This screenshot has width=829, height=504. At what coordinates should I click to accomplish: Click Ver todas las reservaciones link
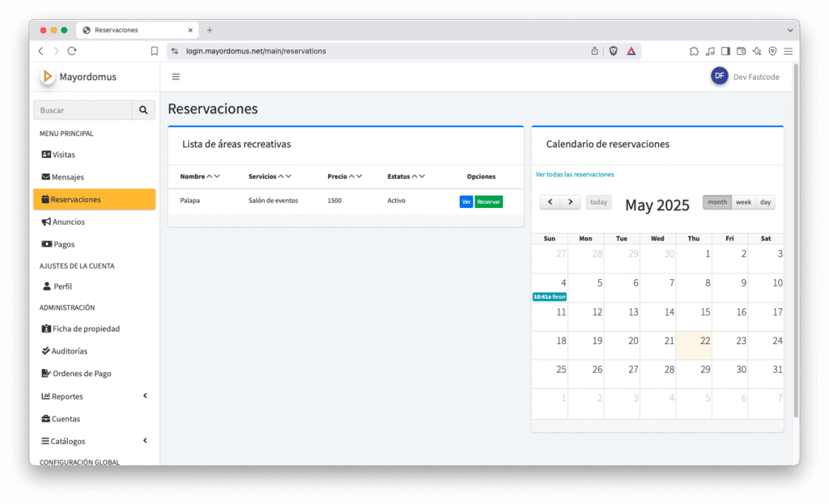click(575, 174)
